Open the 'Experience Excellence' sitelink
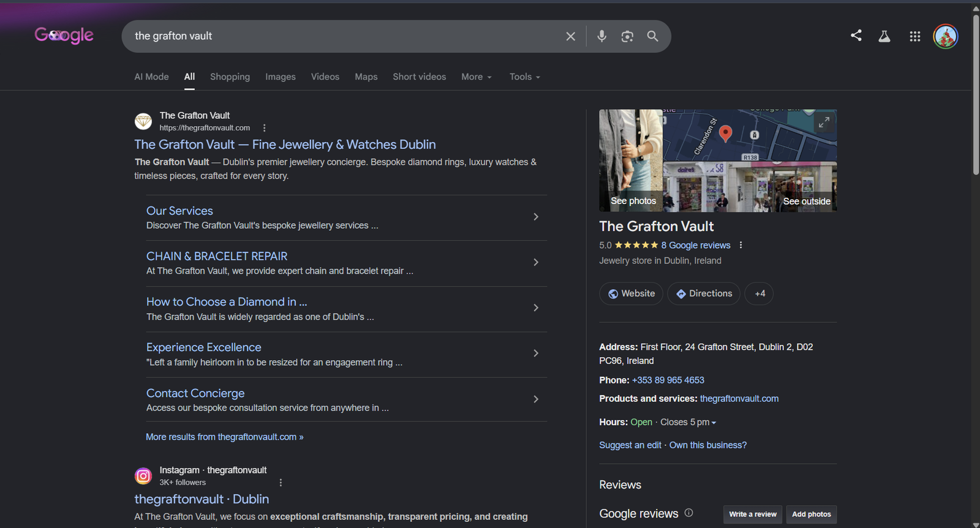The width and height of the screenshot is (980, 528). click(x=203, y=347)
